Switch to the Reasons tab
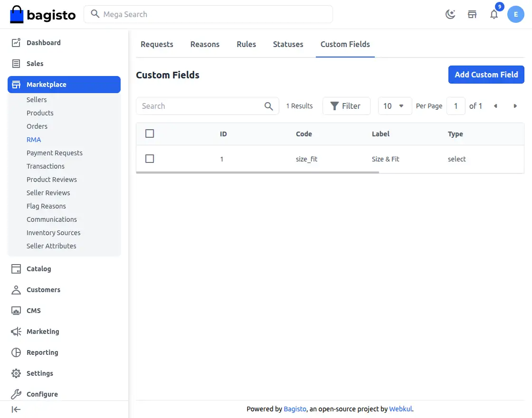The height and width of the screenshot is (418, 532). [x=205, y=44]
